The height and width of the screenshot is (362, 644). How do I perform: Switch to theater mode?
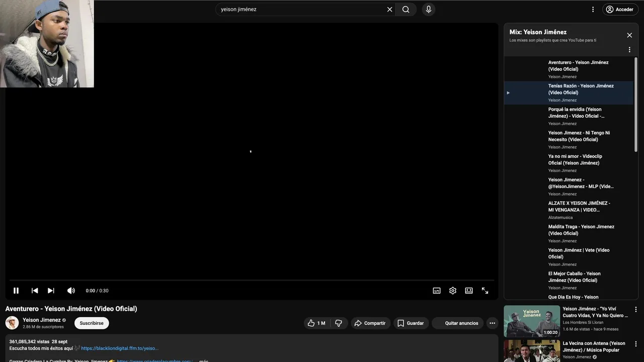click(x=469, y=291)
